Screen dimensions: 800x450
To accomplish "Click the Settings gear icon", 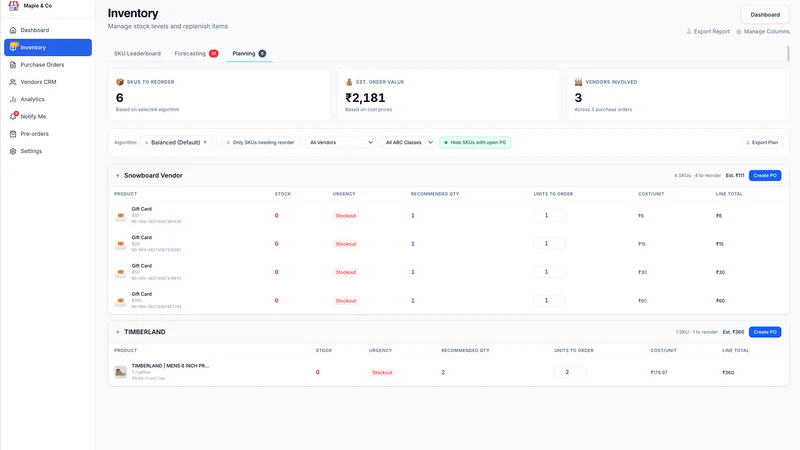I will (13, 151).
